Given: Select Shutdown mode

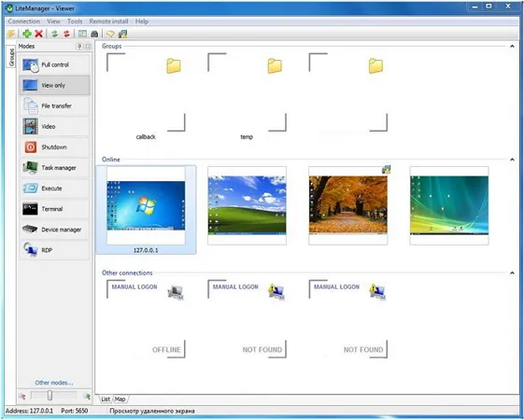Looking at the screenshot, I should click(54, 147).
